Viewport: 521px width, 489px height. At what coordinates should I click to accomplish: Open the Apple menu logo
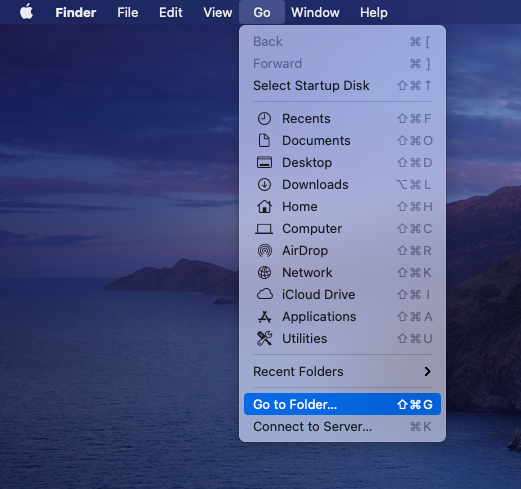pyautogui.click(x=26, y=12)
